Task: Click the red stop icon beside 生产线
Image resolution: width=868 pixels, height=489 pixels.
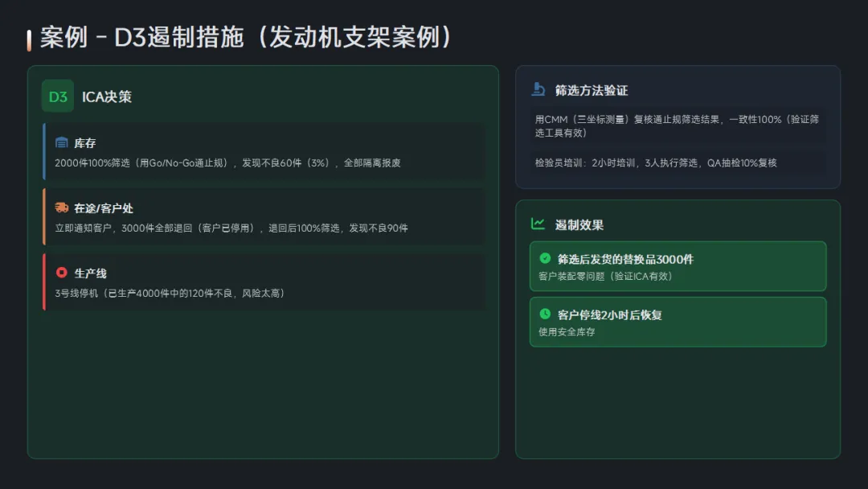Action: [x=61, y=273]
